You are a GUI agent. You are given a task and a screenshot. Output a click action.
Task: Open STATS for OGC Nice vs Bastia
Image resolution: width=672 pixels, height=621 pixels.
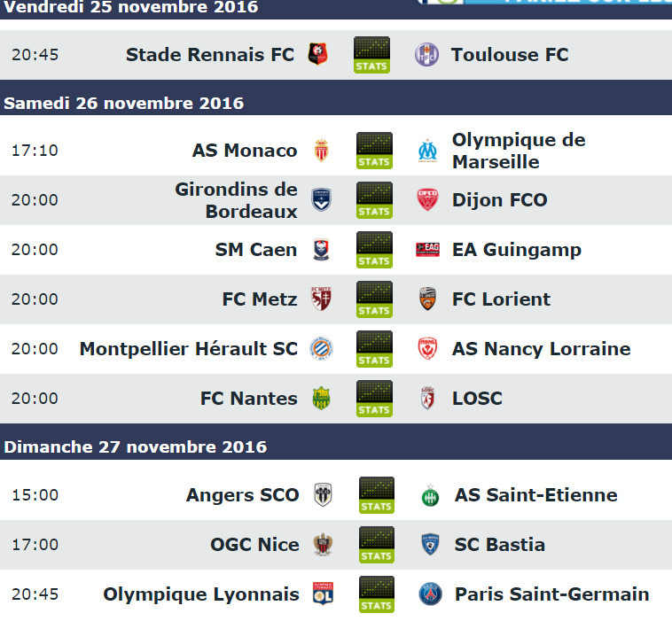point(376,545)
